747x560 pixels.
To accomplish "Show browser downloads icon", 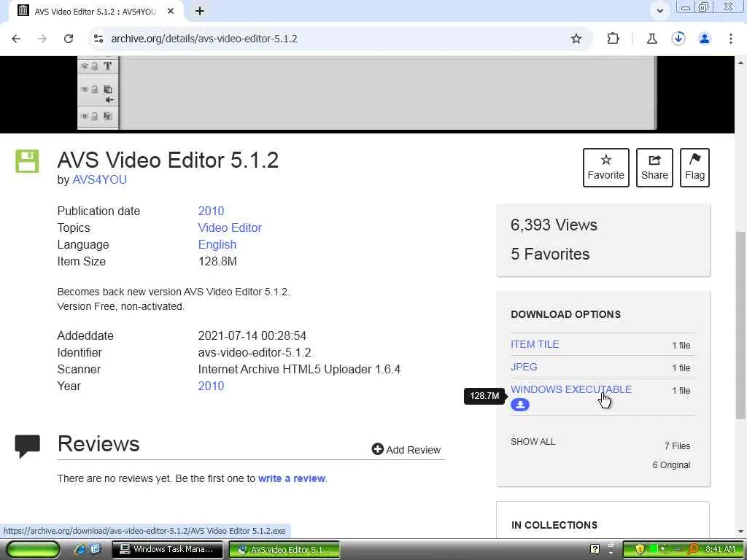I will [678, 39].
